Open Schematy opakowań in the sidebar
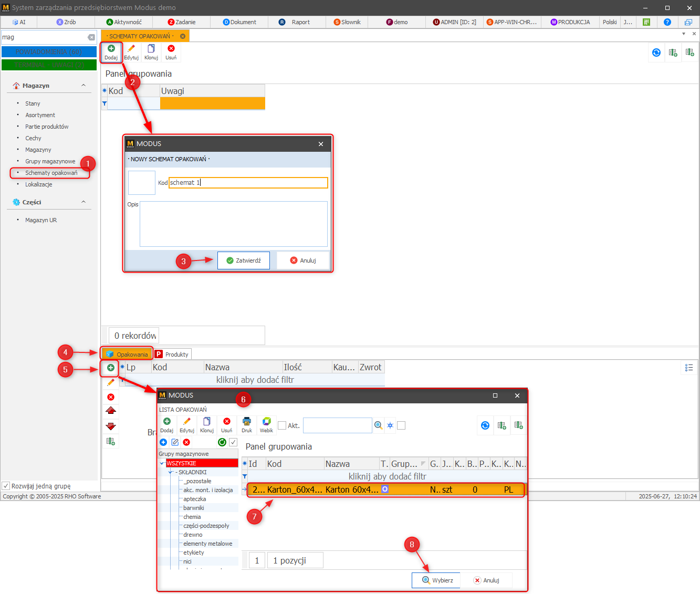The height and width of the screenshot is (594, 700). pyautogui.click(x=51, y=173)
